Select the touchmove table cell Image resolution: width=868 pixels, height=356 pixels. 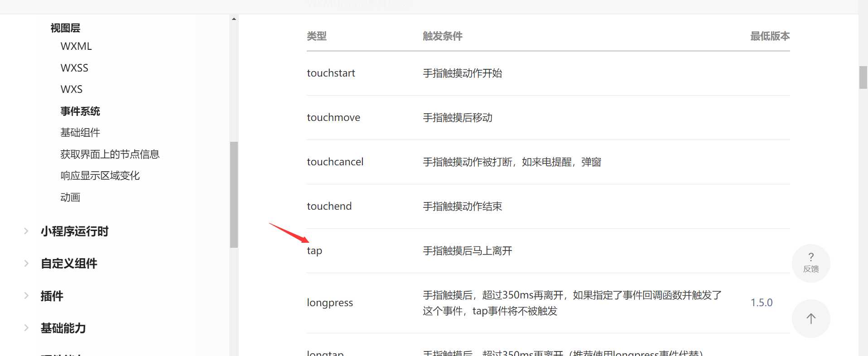(x=333, y=117)
